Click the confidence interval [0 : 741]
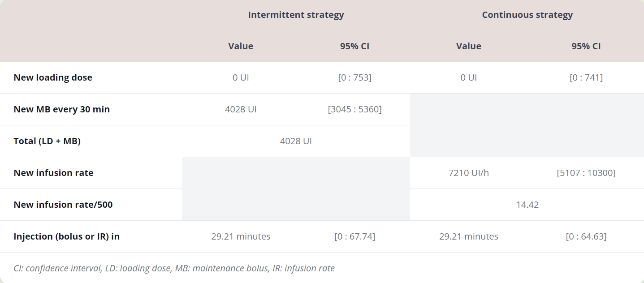 click(586, 77)
